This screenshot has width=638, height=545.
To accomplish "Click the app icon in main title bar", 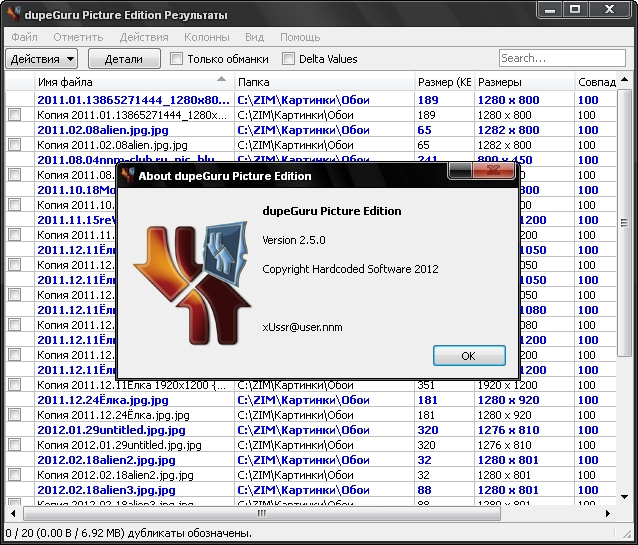I will 14,14.
